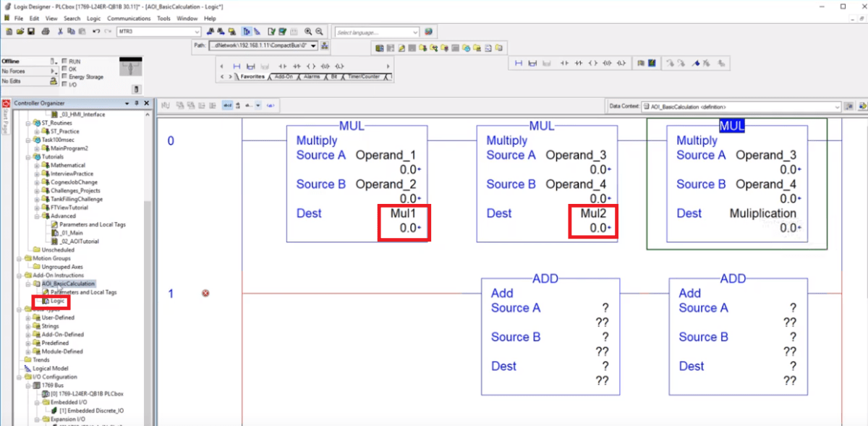Add a branch with the branch icon

click(251, 65)
